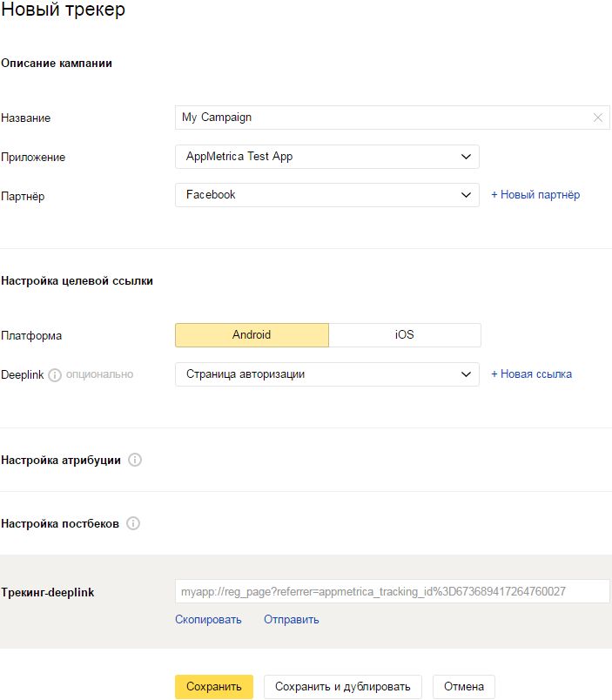Viewport: 612px width, 700px height.
Task: Click the chevron on the Приложение selector
Action: 467,157
